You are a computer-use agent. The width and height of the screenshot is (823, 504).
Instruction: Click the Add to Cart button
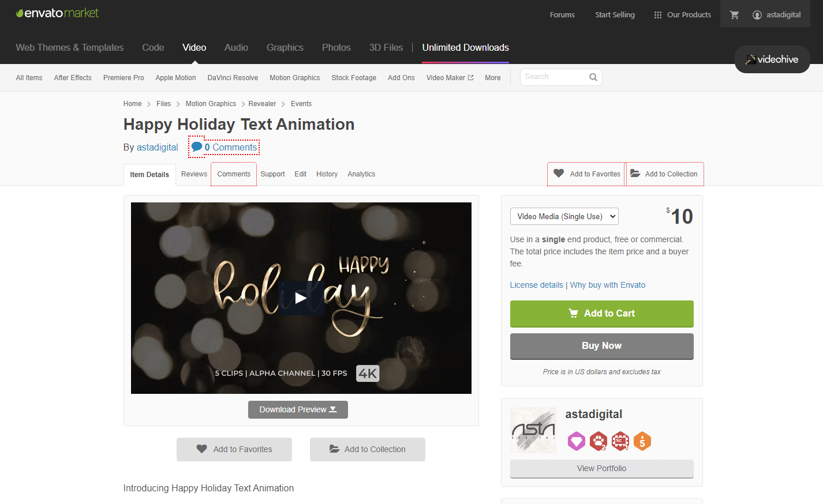[x=602, y=314]
